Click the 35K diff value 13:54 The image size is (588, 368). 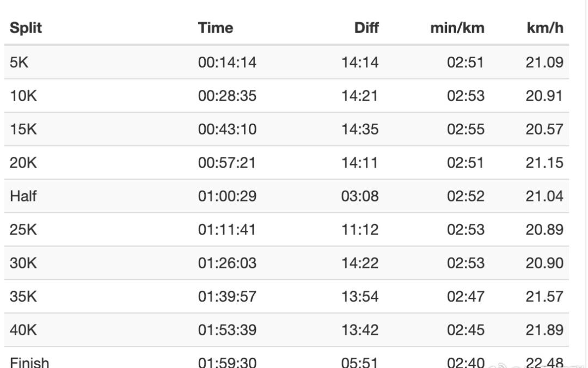pyautogui.click(x=360, y=297)
